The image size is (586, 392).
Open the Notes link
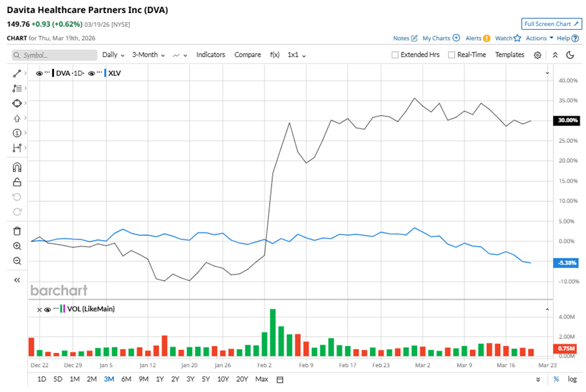pyautogui.click(x=401, y=38)
